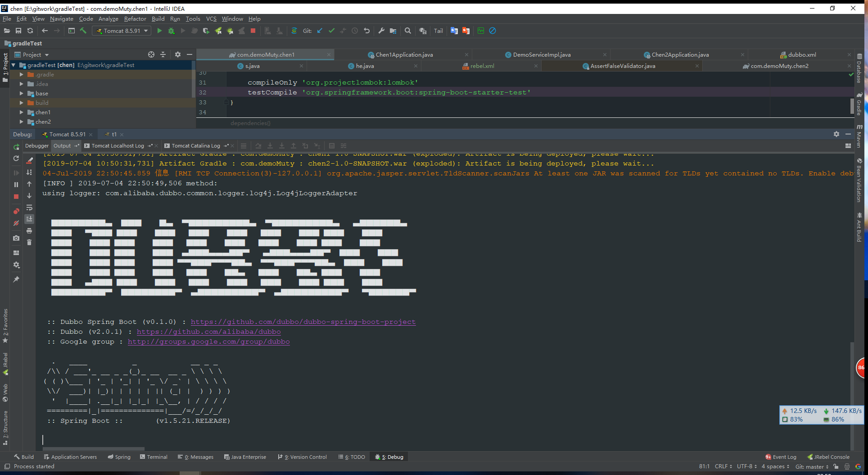Open Settings via the wrench icon
Viewport: 868px width, 475px height.
pos(381,31)
